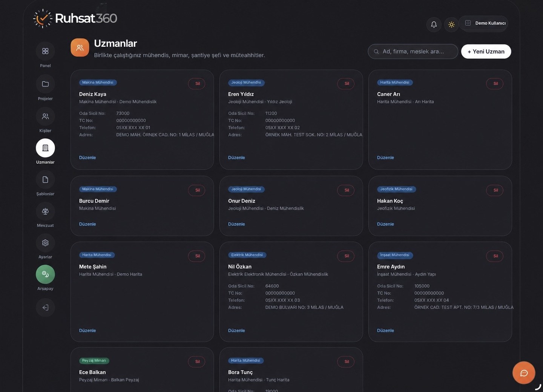Go to Kişiler people icon
The image size is (543, 392).
45,116
